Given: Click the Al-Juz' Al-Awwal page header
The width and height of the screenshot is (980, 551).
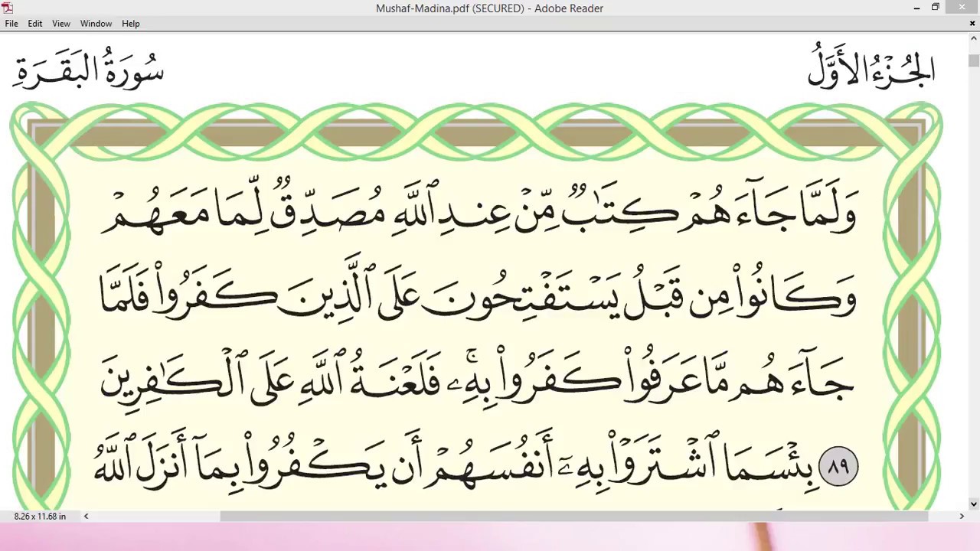Looking at the screenshot, I should [871, 67].
